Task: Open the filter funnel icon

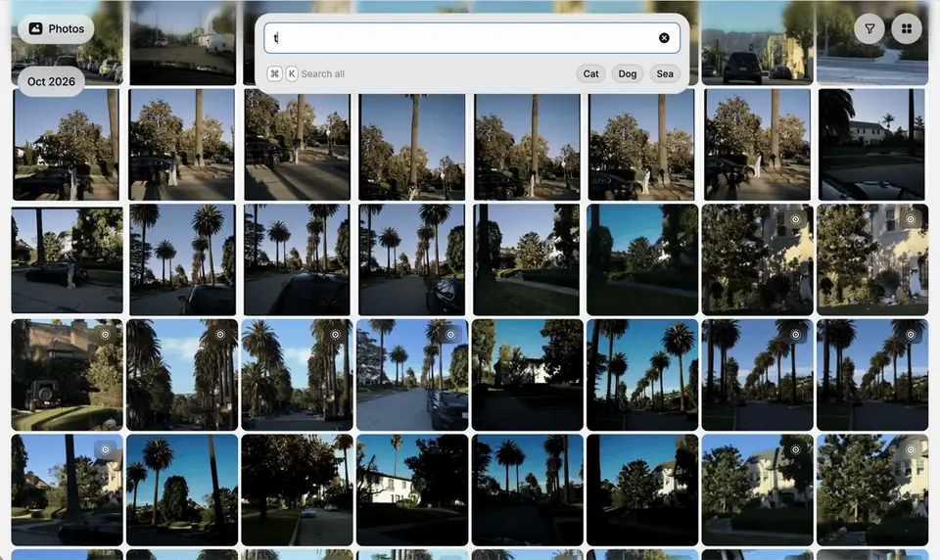Action: (869, 28)
